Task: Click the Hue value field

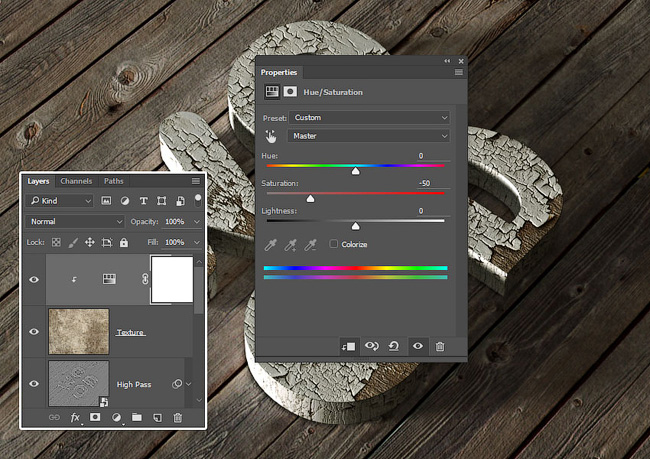Action: click(x=433, y=156)
